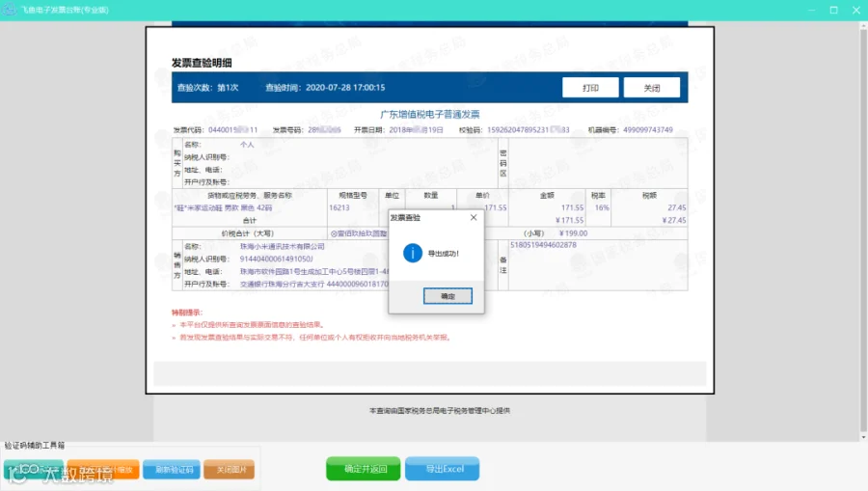Click the 刷新验证码 refresh captcha button
This screenshot has height=491, width=868.
[172, 470]
